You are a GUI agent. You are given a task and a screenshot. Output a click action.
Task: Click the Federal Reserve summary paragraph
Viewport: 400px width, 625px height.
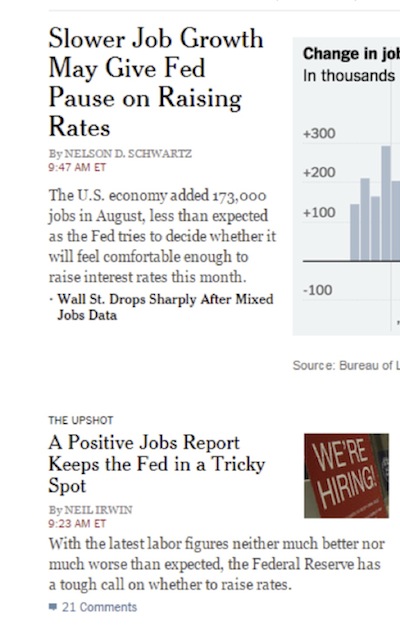click(217, 564)
